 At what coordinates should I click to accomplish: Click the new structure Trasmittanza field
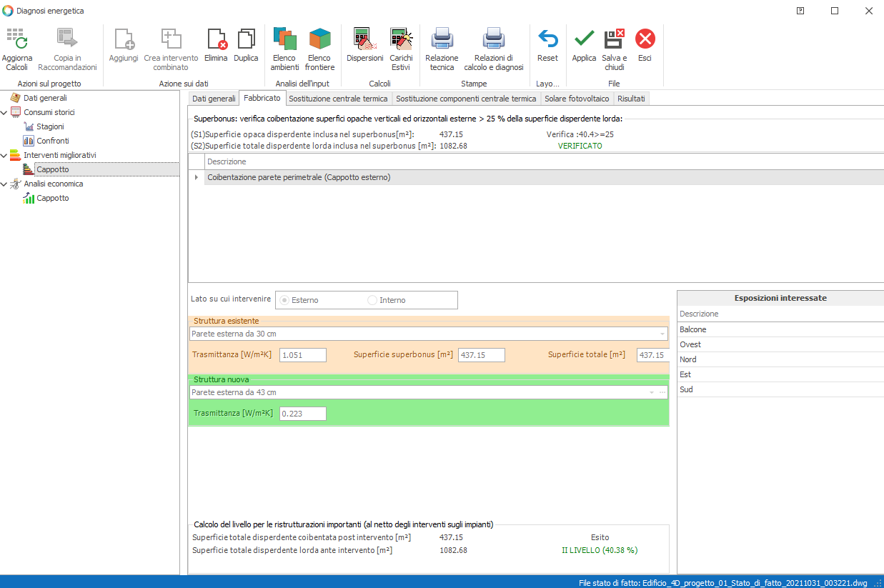point(302,413)
